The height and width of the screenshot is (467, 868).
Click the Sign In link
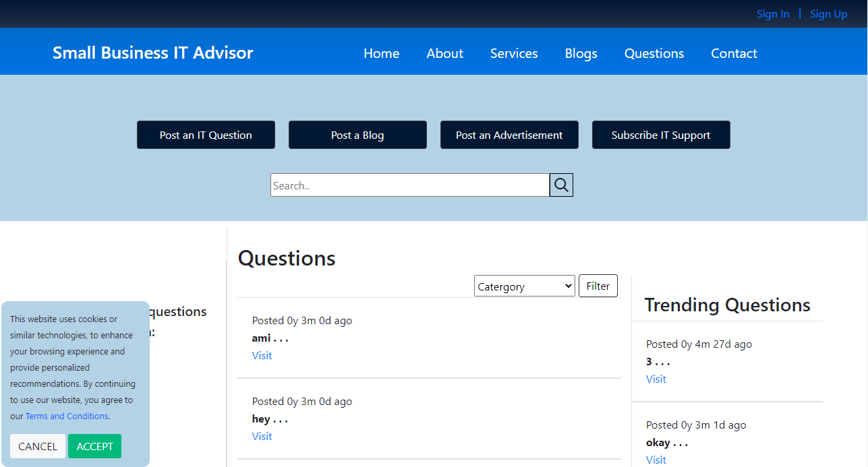click(x=772, y=14)
